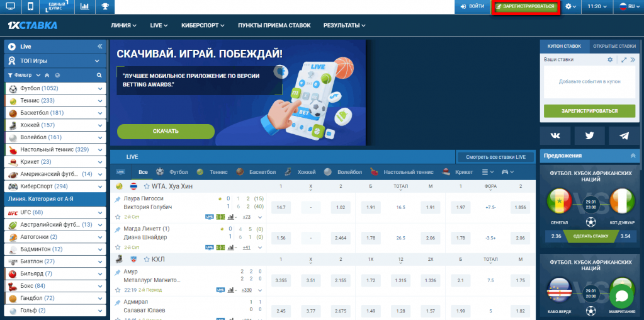Expand the bet slip with arrows icon
Image resolution: width=644 pixels, height=320 pixels.
[x=624, y=60]
